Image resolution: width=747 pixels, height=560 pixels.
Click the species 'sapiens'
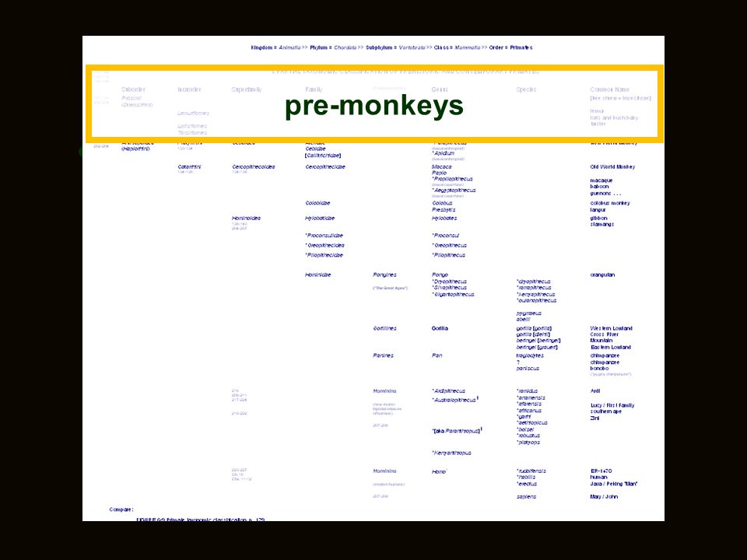click(526, 497)
